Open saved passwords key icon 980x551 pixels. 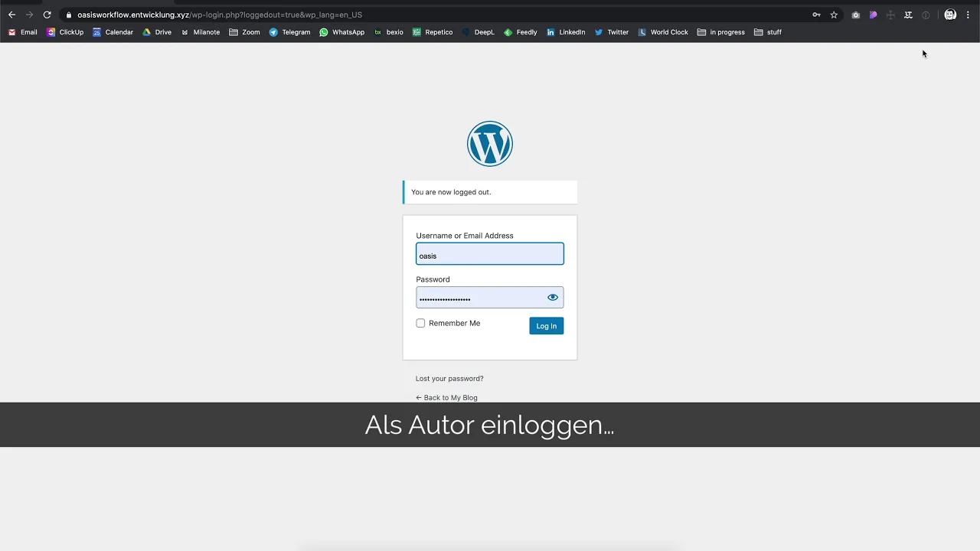816,15
